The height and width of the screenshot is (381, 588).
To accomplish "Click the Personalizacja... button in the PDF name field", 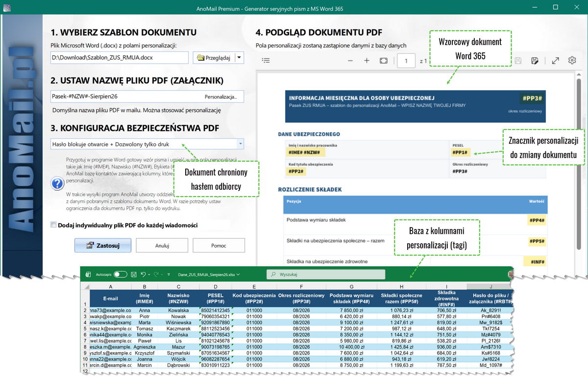I will 221,97.
